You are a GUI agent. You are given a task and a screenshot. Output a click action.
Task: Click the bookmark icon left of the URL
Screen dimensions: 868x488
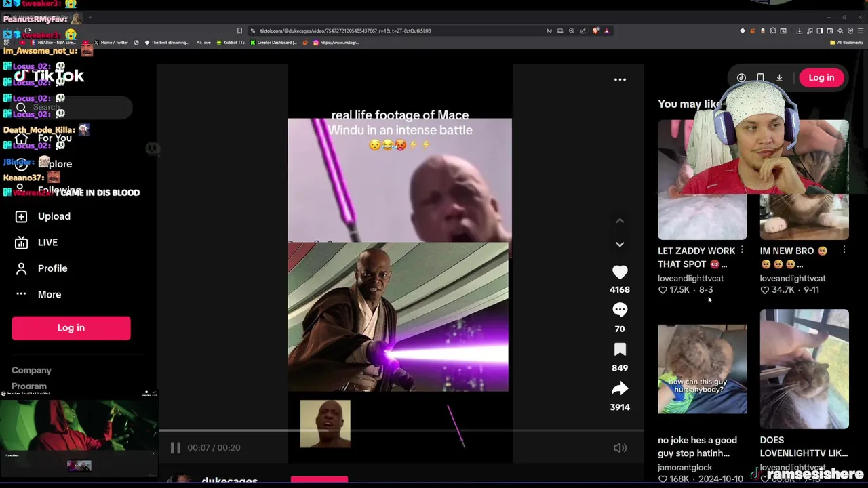pyautogui.click(x=239, y=30)
